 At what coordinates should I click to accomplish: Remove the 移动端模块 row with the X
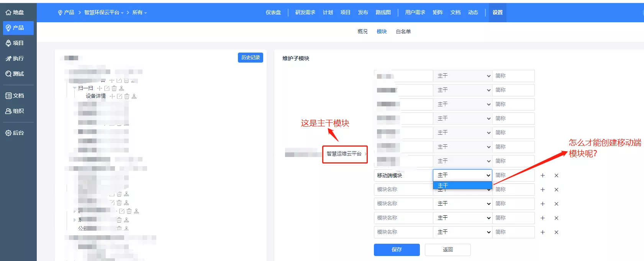click(x=556, y=175)
